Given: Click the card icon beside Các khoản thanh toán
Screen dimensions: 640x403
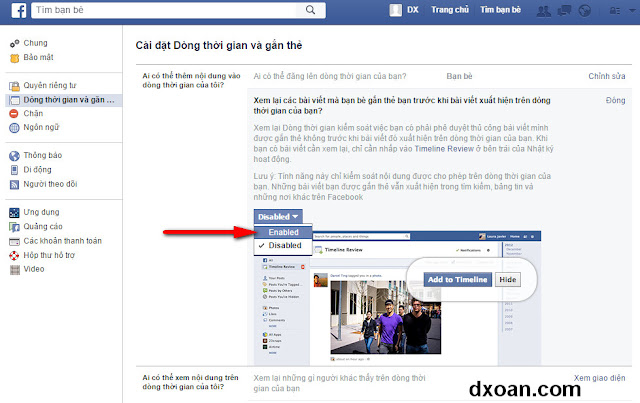Looking at the screenshot, I should coord(14,241).
